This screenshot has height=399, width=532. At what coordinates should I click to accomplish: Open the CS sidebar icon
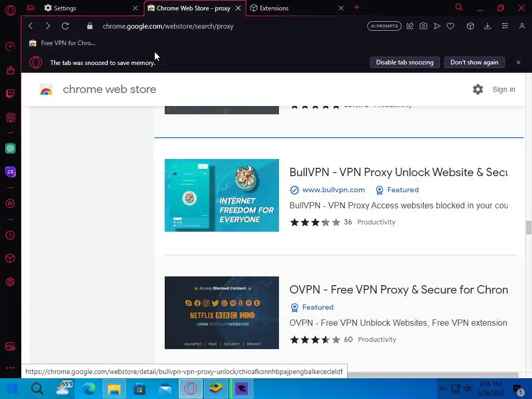coord(10,171)
